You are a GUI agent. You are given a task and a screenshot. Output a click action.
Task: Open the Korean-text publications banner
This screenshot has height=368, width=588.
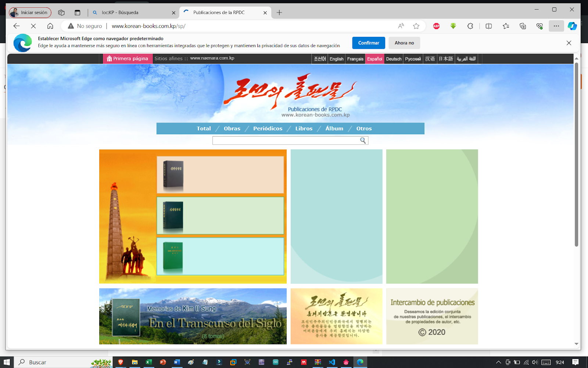point(337,316)
